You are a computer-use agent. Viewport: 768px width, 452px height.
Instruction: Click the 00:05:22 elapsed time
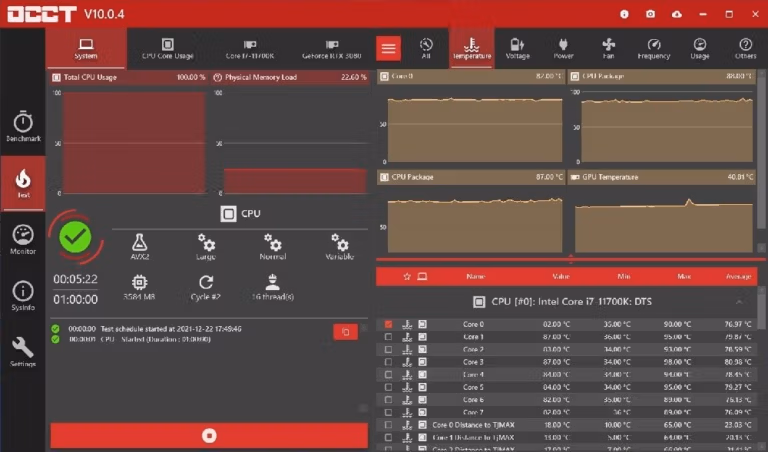[x=75, y=279]
